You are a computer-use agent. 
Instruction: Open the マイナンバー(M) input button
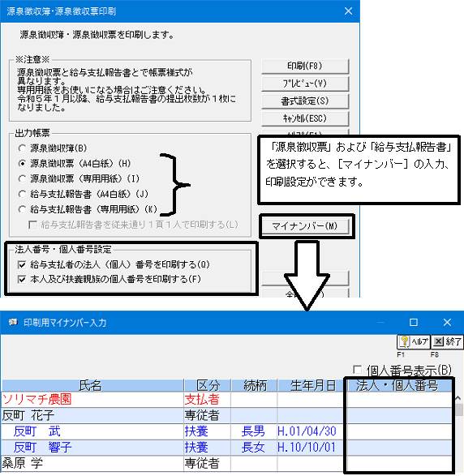(305, 226)
